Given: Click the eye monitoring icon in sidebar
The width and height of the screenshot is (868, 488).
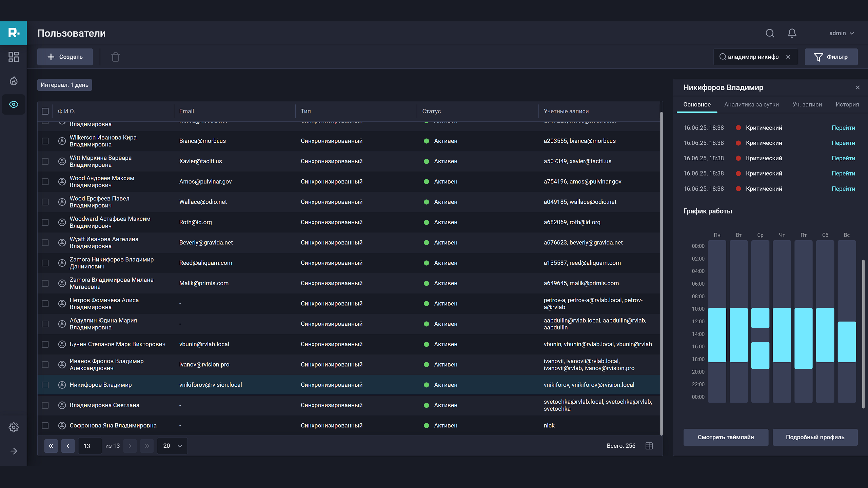Looking at the screenshot, I should pos(14,104).
